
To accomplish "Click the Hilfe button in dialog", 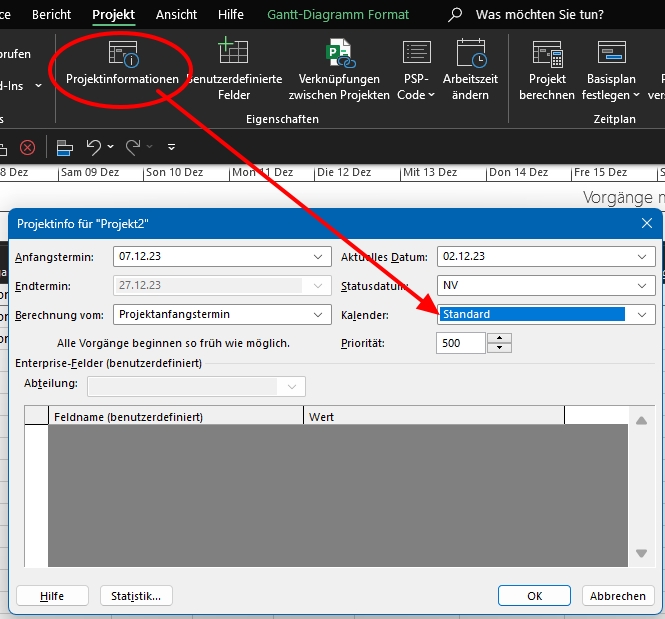I will click(52, 596).
